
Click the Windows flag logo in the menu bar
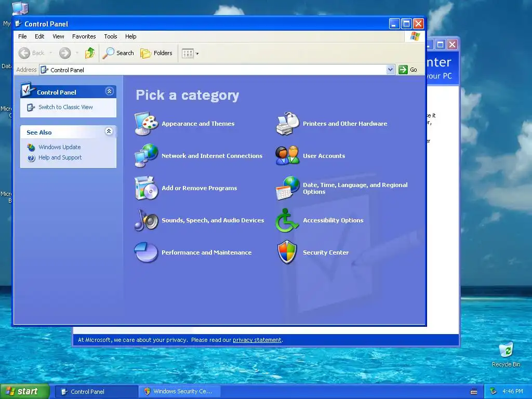coord(415,36)
